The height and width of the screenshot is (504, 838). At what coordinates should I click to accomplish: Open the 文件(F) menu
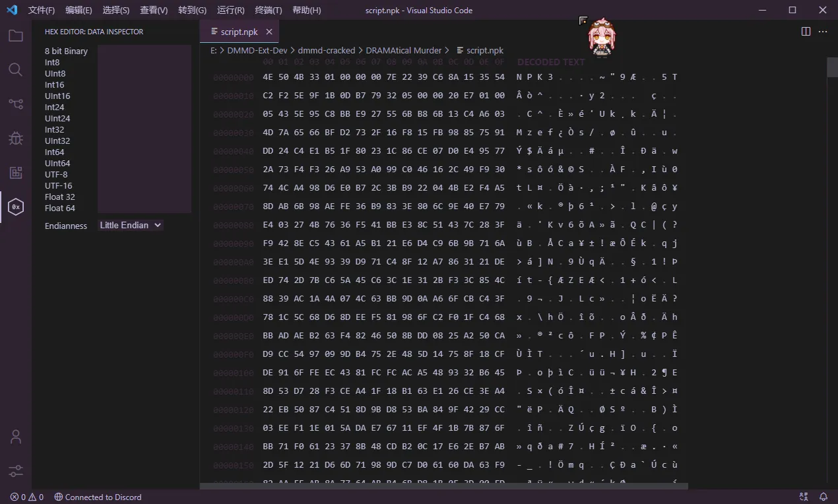coord(42,11)
